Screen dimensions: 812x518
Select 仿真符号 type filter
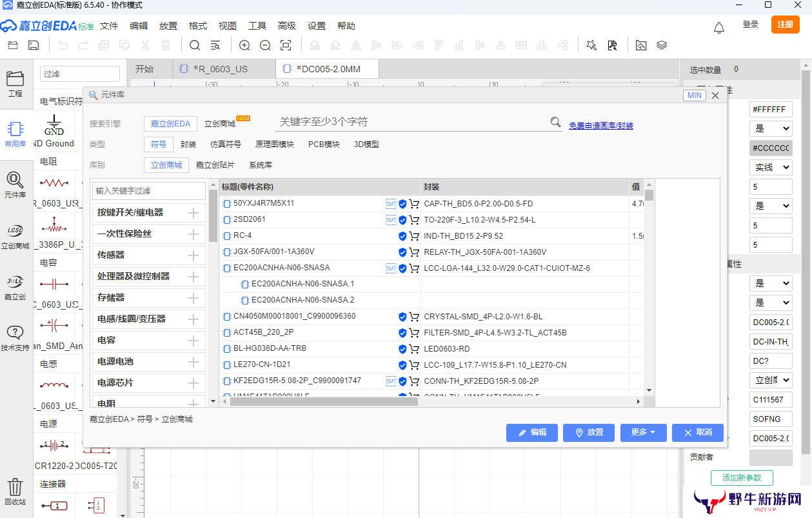(226, 144)
